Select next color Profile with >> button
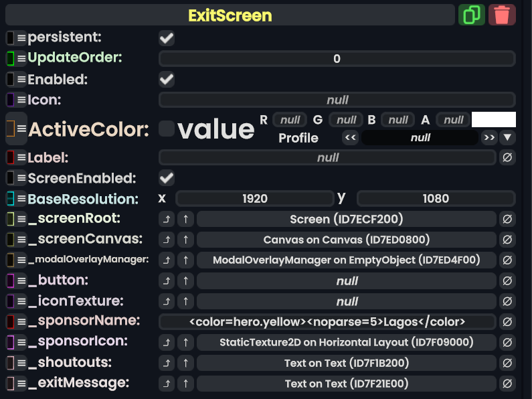The height and width of the screenshot is (399, 532). [489, 138]
